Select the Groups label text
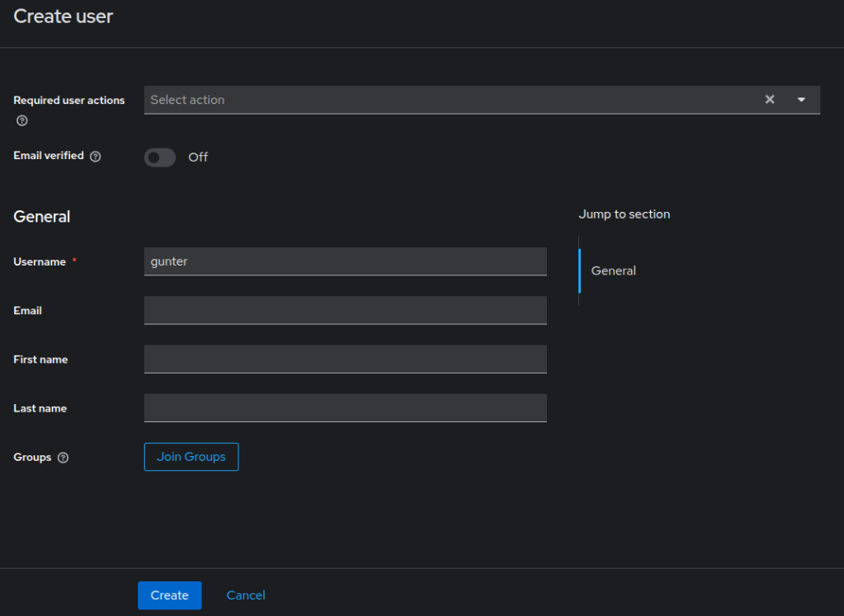Image resolution: width=844 pixels, height=616 pixels. [32, 458]
